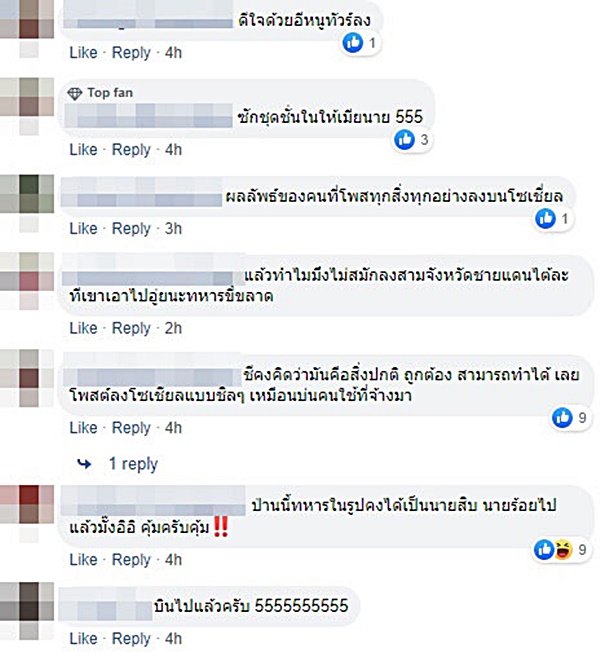The image size is (600, 652).
Task: Like the comment posted 2h ago
Action: pyautogui.click(x=83, y=328)
